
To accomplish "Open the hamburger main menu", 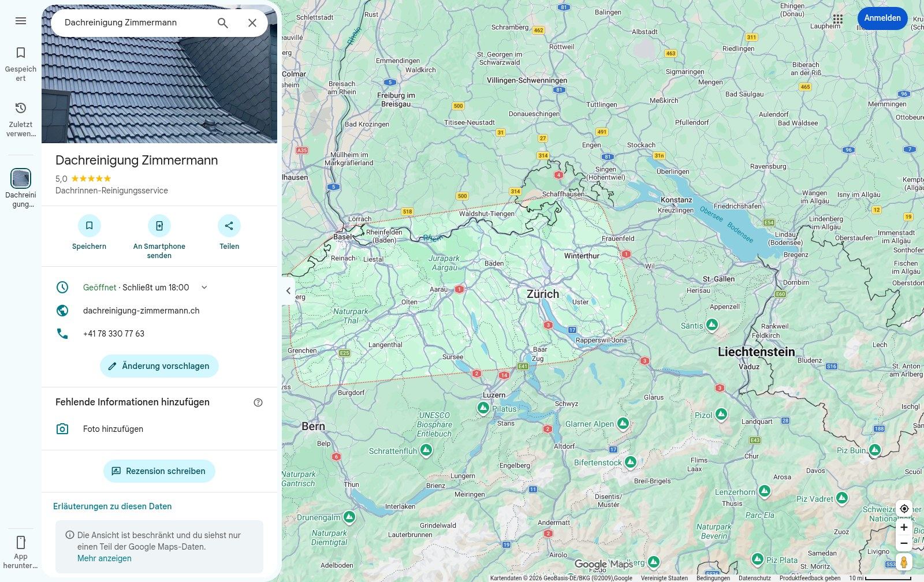I will [21, 21].
